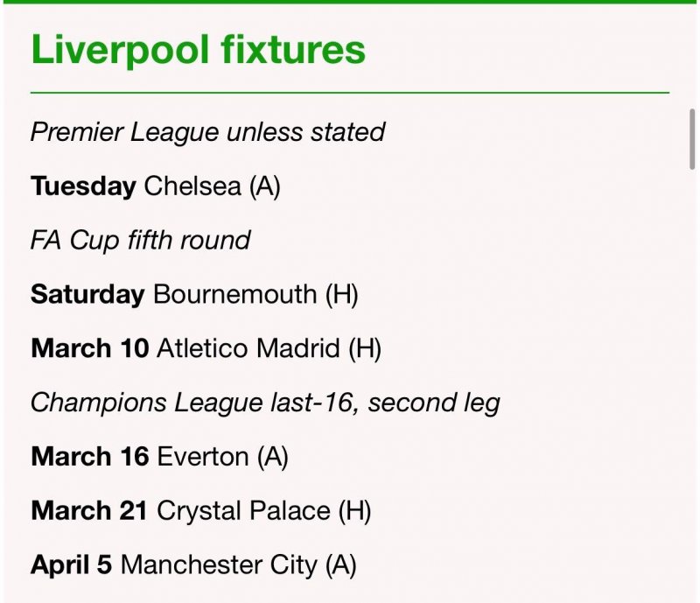Click the FA Cup fifth round label
The width and height of the screenshot is (700, 603).
(140, 241)
